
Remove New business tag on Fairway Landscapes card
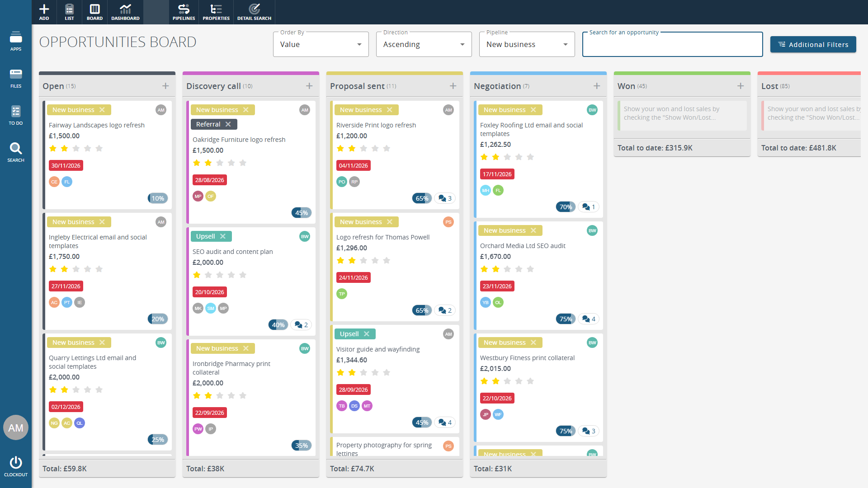102,110
